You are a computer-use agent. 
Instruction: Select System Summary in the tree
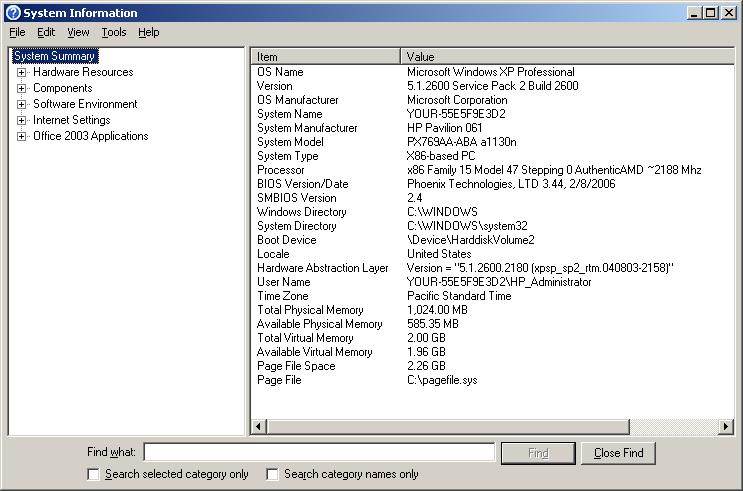[55, 56]
